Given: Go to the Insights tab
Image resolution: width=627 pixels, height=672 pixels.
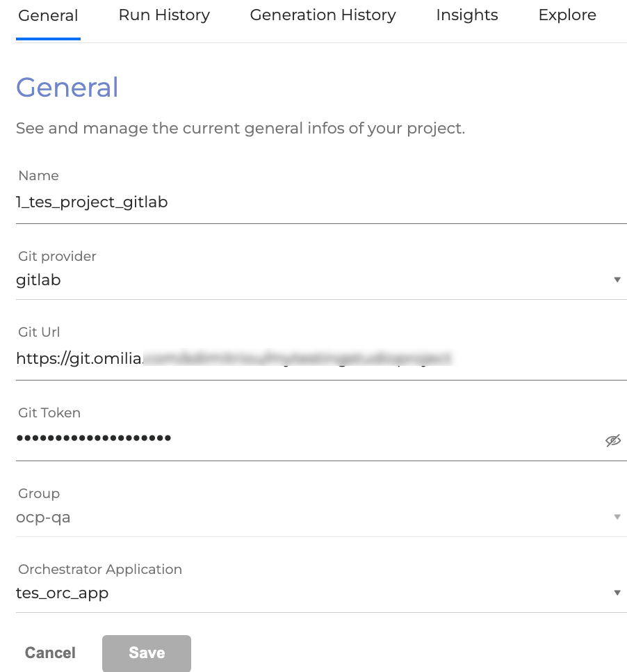Looking at the screenshot, I should [x=467, y=15].
